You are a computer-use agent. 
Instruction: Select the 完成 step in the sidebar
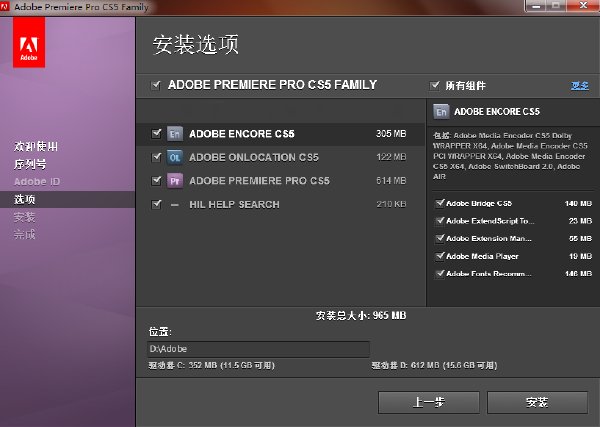tap(24, 234)
